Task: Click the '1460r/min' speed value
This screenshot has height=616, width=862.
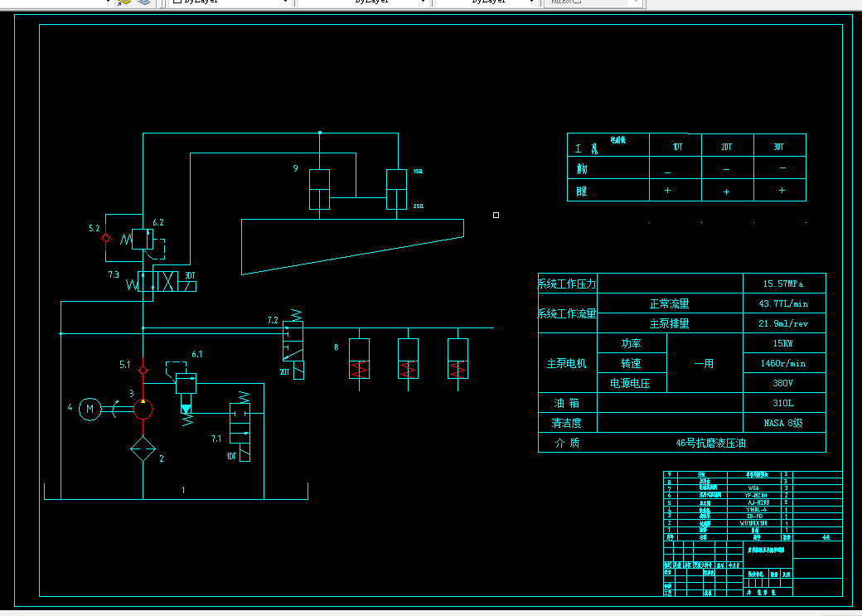Action: (x=783, y=363)
